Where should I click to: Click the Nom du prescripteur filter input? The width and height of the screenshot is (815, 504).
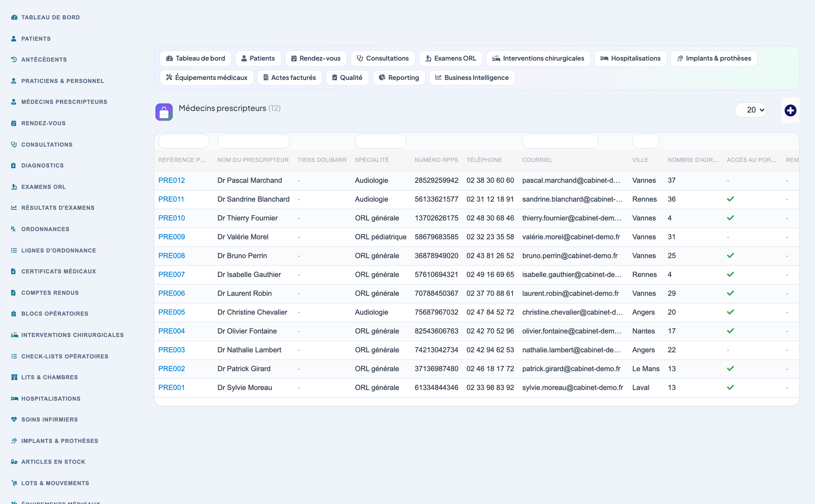point(253,141)
